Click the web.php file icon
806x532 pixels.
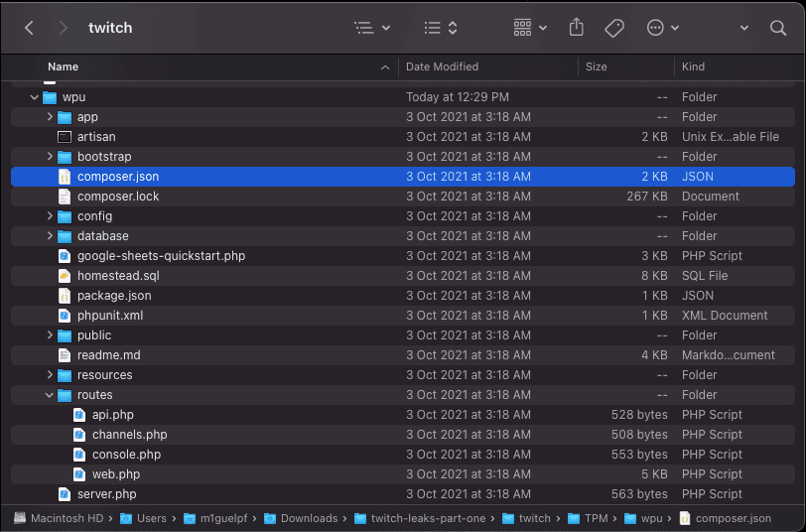tap(79, 474)
